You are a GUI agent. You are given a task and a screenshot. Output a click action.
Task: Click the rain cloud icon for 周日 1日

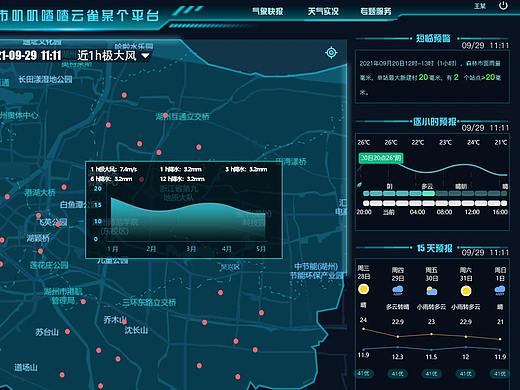tap(500, 290)
